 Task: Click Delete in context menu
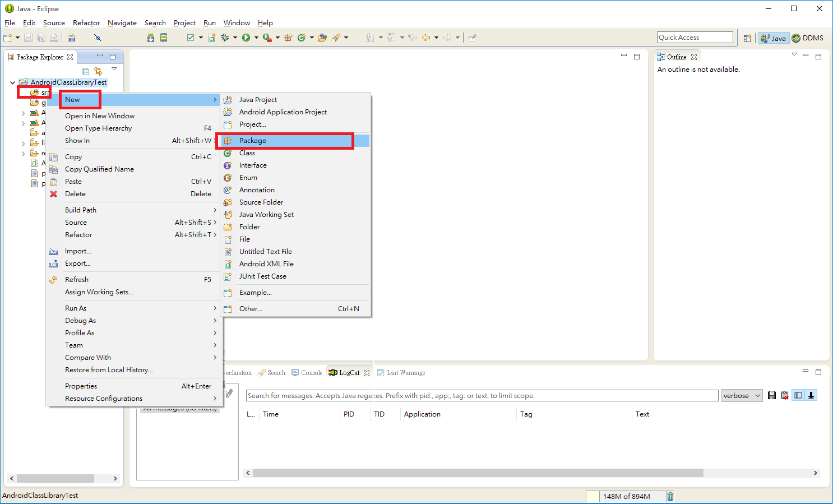(x=134, y=194)
